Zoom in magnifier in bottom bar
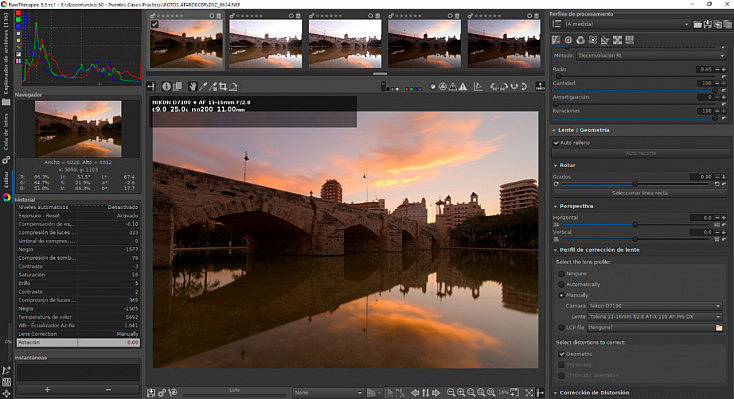Image resolution: width=734 pixels, height=399 pixels. [x=461, y=392]
